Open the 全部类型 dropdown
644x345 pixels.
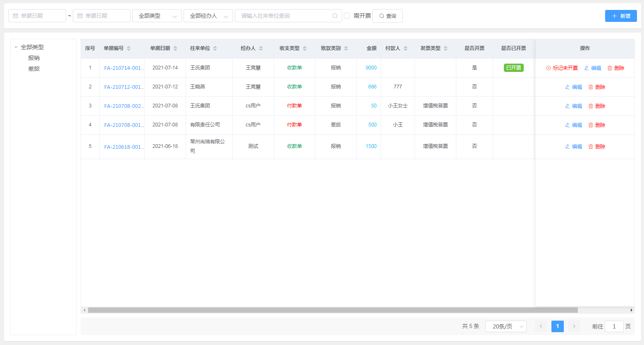click(157, 16)
